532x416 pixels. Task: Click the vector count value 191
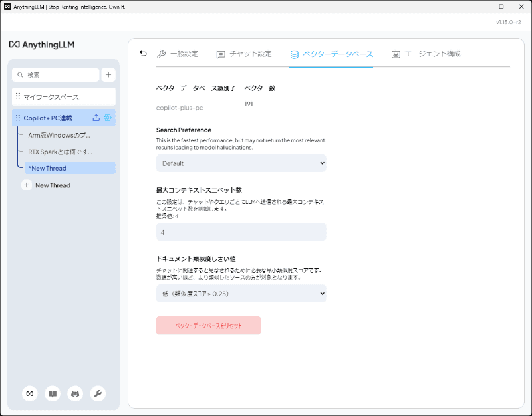pos(249,104)
